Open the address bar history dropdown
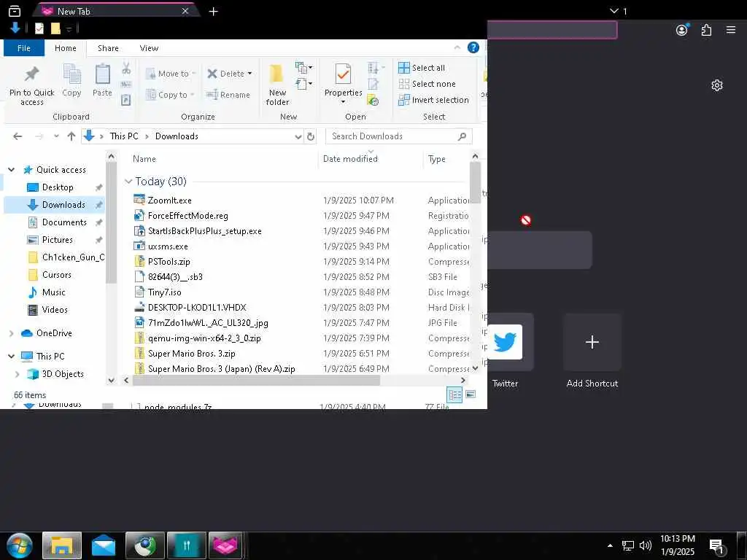 (x=298, y=136)
